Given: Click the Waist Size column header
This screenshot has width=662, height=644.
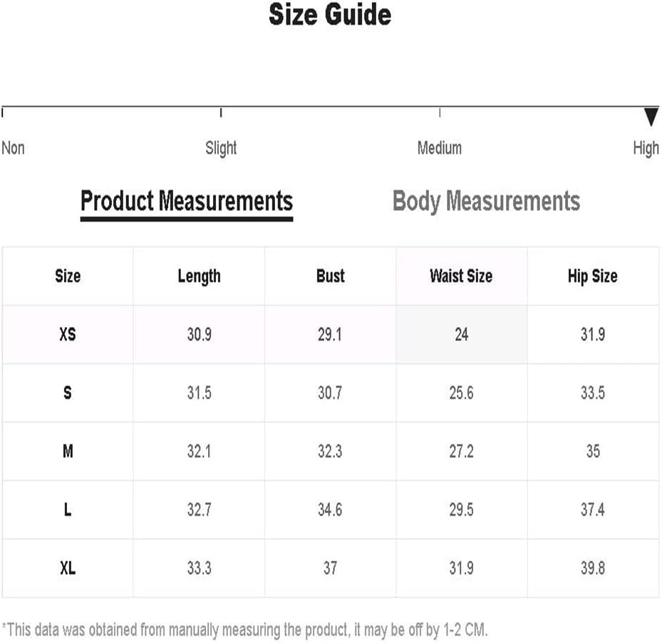Looking at the screenshot, I should pyautogui.click(x=461, y=276).
